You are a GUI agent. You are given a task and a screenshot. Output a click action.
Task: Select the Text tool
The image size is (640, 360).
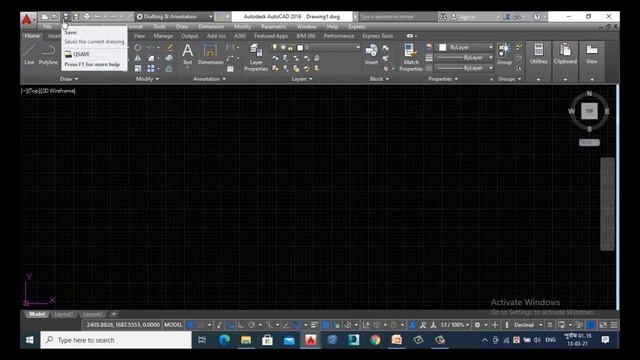pos(187,54)
